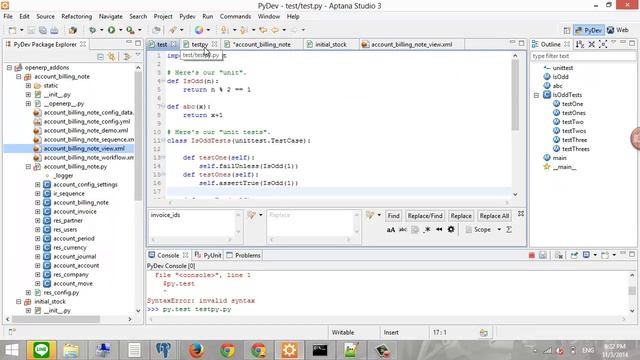This screenshot has height=360, width=640.
Task: Click the Debug bug icon in toolbar
Action: pyautogui.click(x=93, y=30)
